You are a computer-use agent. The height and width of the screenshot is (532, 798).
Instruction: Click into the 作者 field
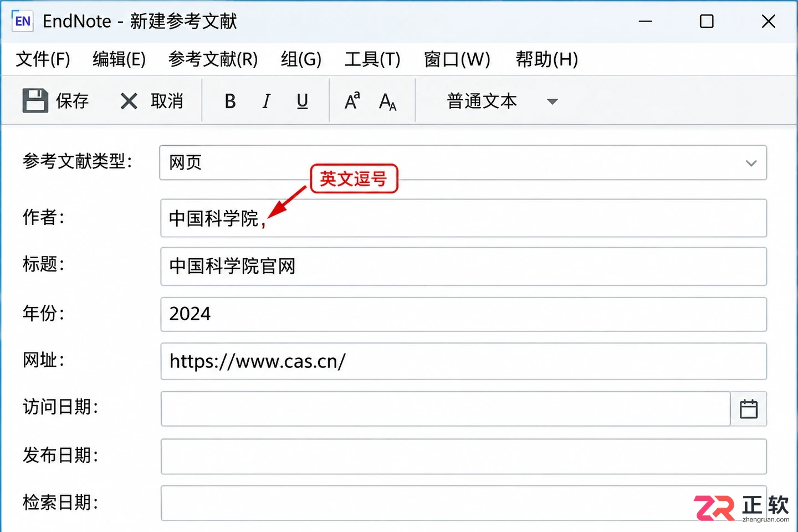463,218
